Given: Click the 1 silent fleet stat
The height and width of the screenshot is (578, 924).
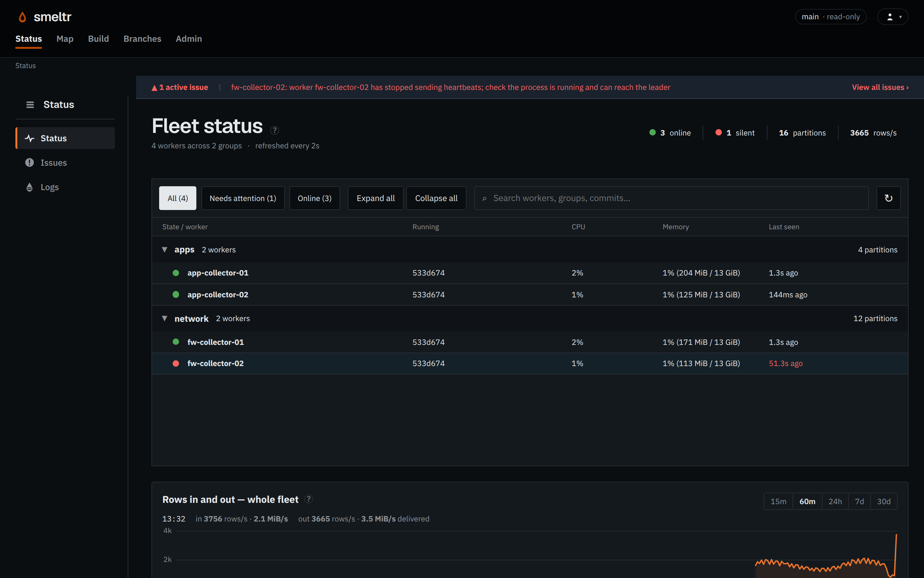Looking at the screenshot, I should tap(735, 133).
